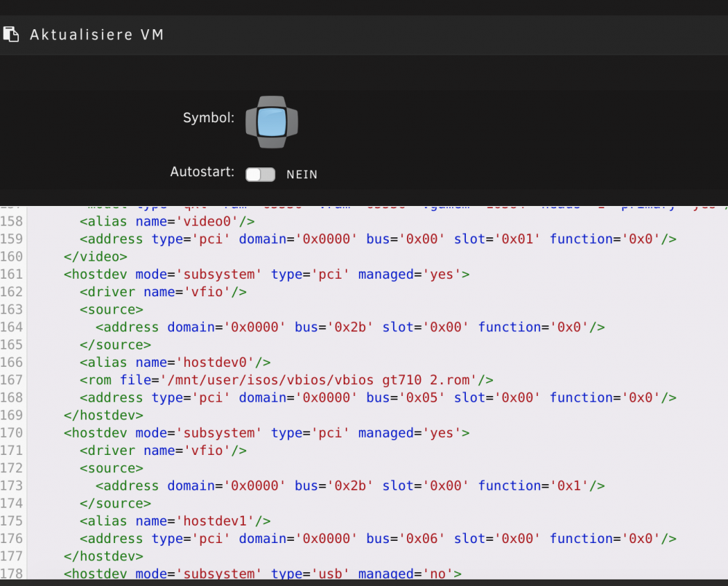This screenshot has width=728, height=586.
Task: Click line number 170 in the gutter
Action: (12, 433)
